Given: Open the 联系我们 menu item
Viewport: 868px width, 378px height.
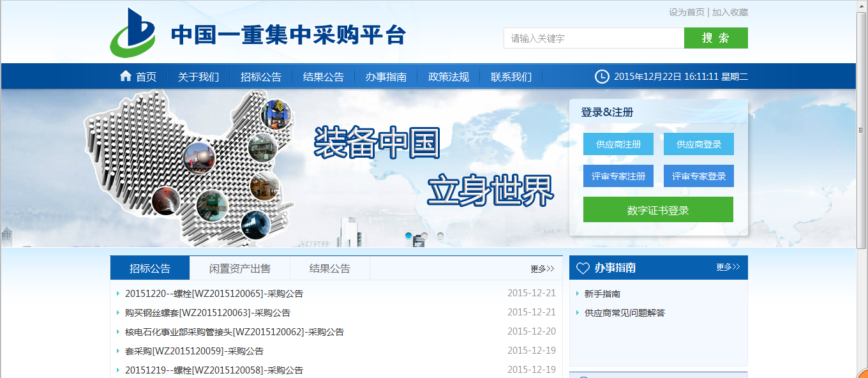Looking at the screenshot, I should click(510, 76).
